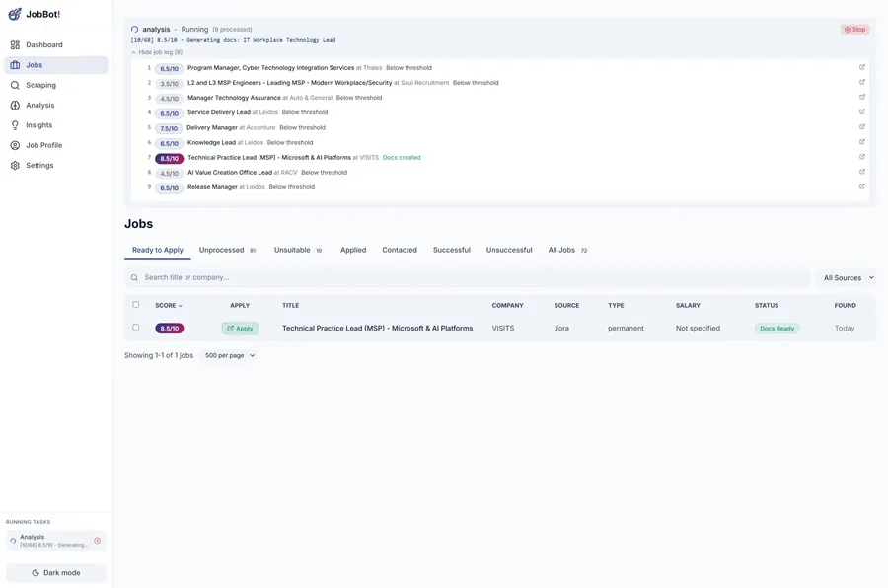
Task: Click the TITLE column header
Action: coord(290,305)
